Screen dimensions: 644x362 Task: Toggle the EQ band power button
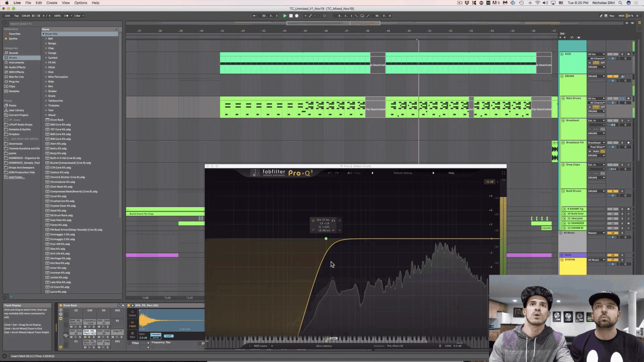coord(313,220)
